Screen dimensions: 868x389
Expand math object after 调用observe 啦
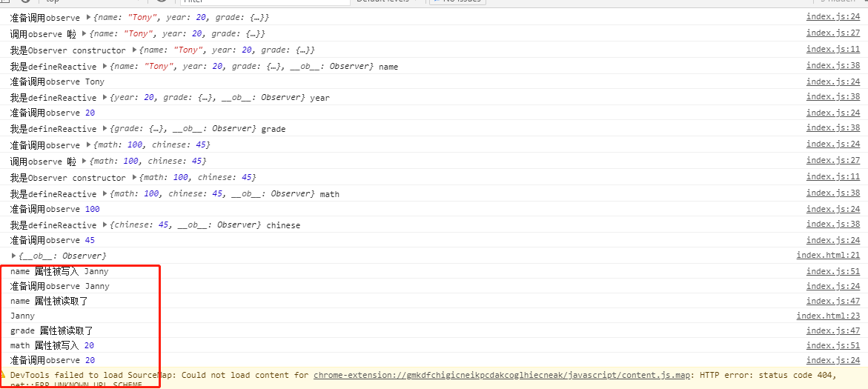pos(85,161)
